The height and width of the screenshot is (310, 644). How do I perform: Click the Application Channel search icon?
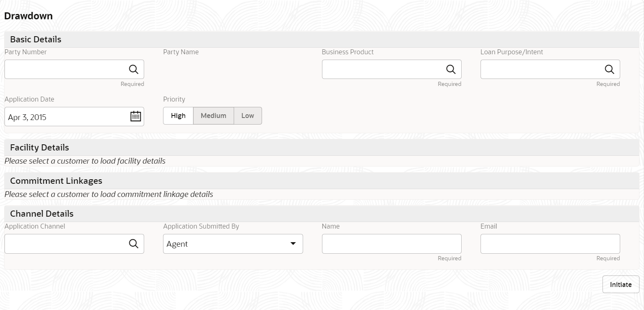133,244
